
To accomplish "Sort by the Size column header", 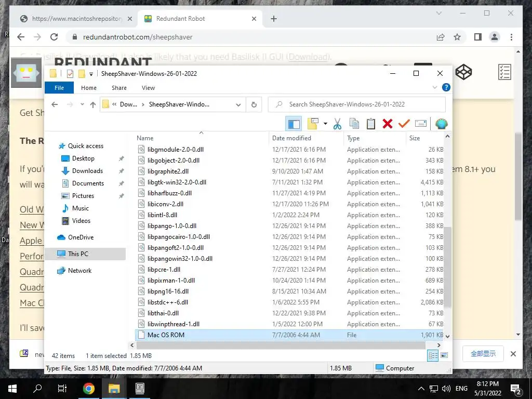I will (414, 138).
